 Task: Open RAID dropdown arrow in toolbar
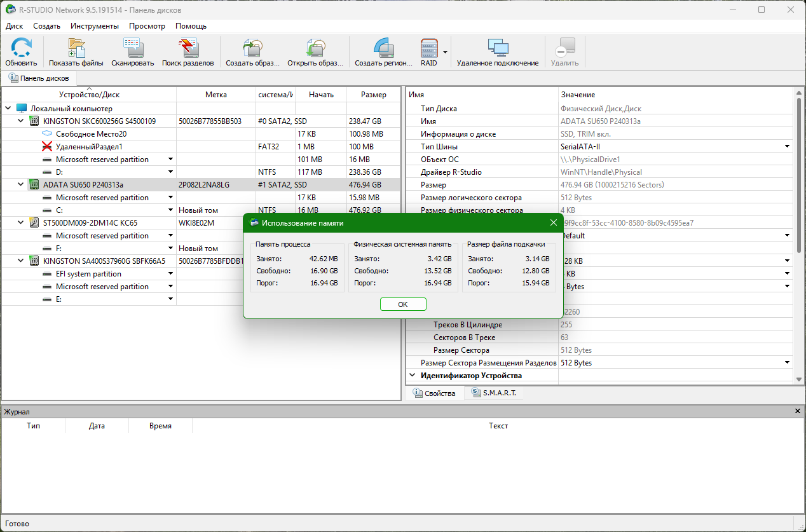(446, 52)
